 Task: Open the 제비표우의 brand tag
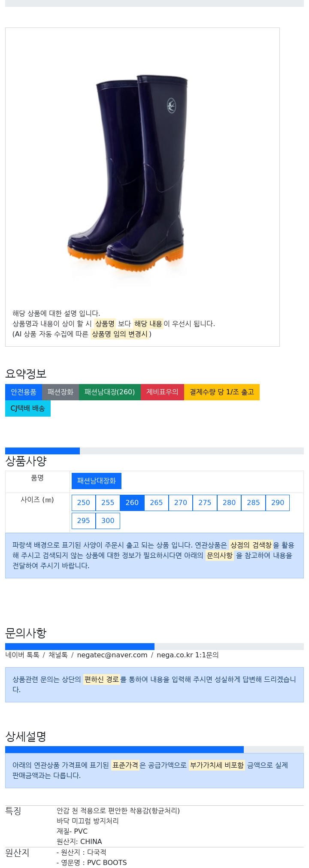(x=162, y=392)
